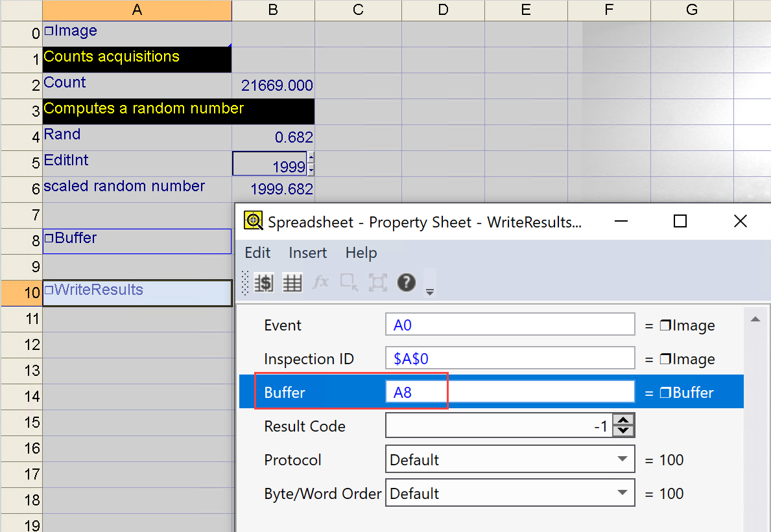Open the Help menu

click(361, 253)
